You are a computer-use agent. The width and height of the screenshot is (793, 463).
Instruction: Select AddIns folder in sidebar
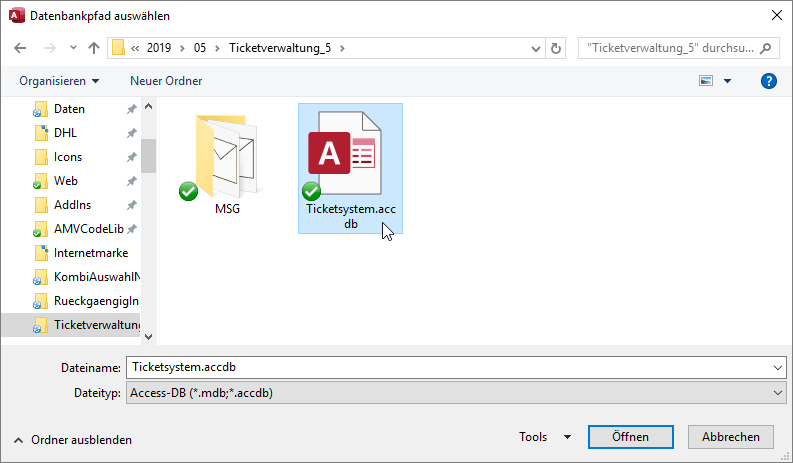click(x=72, y=205)
